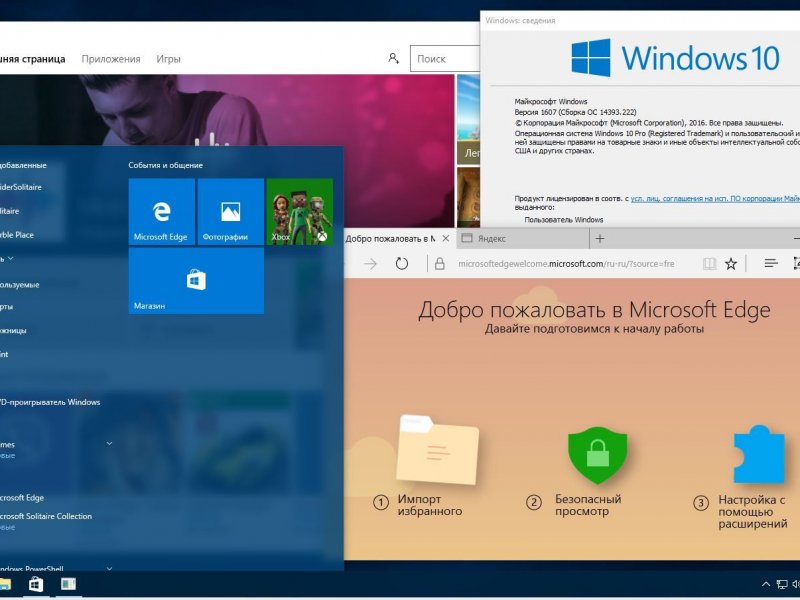Open the license agreement link in Windows about
The width and height of the screenshot is (800, 600).
(x=715, y=198)
